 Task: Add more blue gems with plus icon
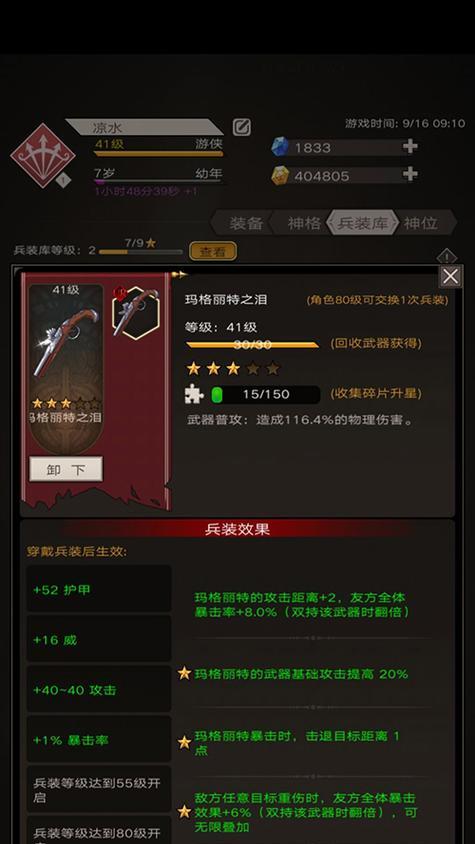click(410, 146)
